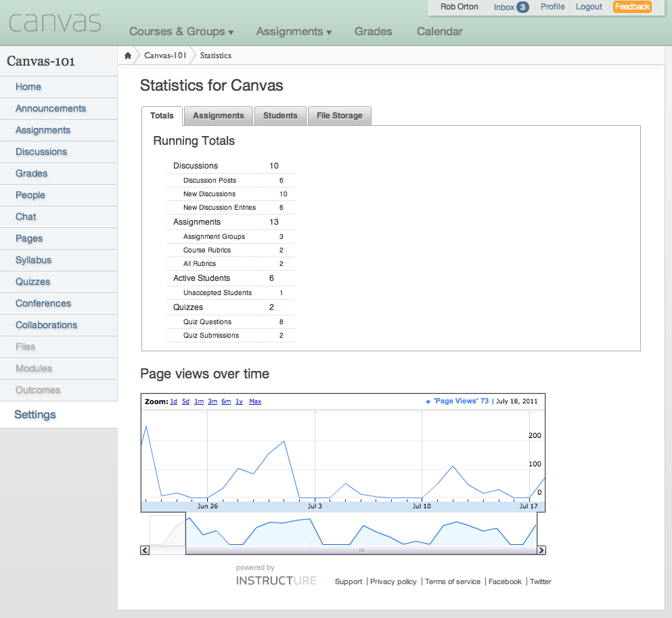This screenshot has height=618, width=672.
Task: Open Conferences in course sidebar
Action: 59,303
